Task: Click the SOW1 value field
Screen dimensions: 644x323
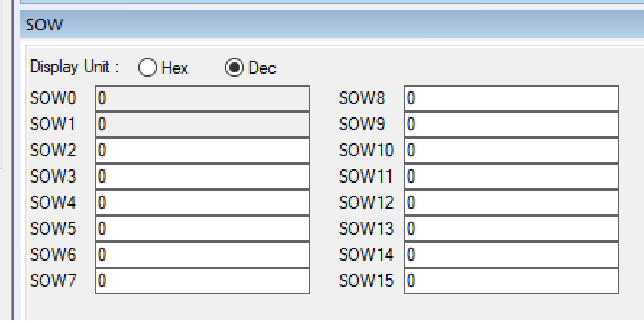Action: (202, 125)
